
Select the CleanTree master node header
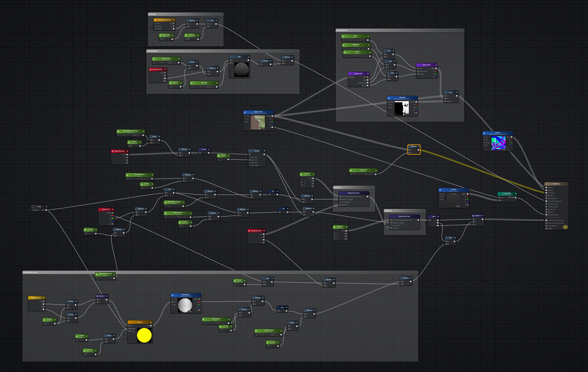click(x=556, y=184)
